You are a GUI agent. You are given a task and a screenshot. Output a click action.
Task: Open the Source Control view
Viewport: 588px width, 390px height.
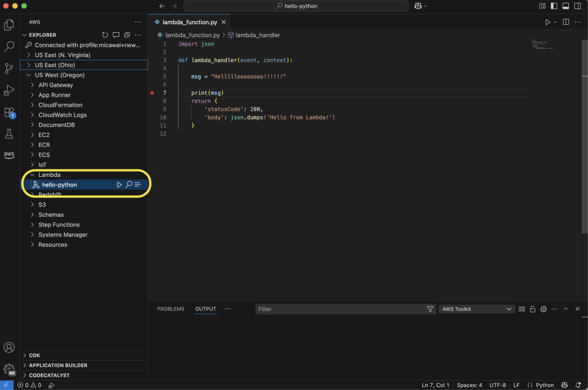(9, 68)
